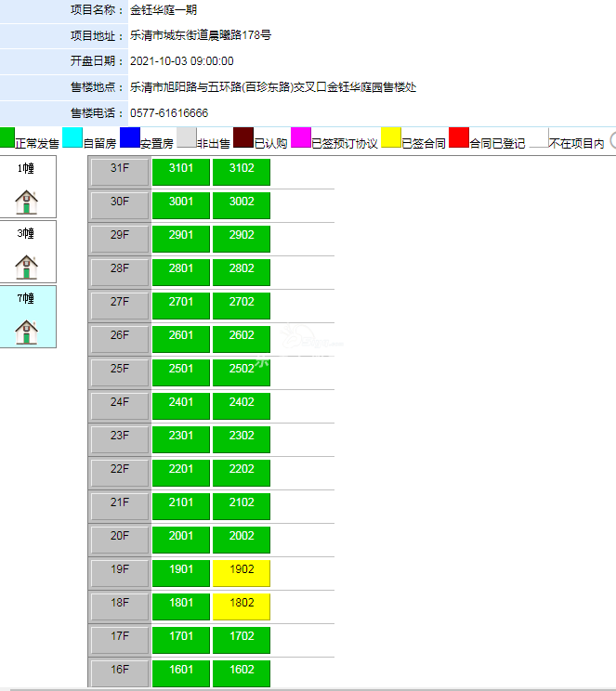Viewport: 616px width, 691px height.
Task: Open unit 2702
Action: pyautogui.click(x=242, y=306)
